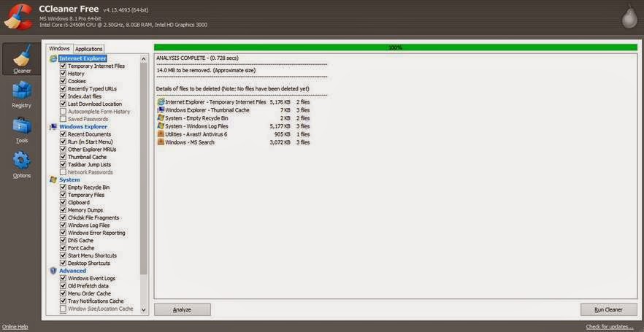Click the Advanced category shield icon
Viewport: 644px width, 332px height.
tap(53, 271)
